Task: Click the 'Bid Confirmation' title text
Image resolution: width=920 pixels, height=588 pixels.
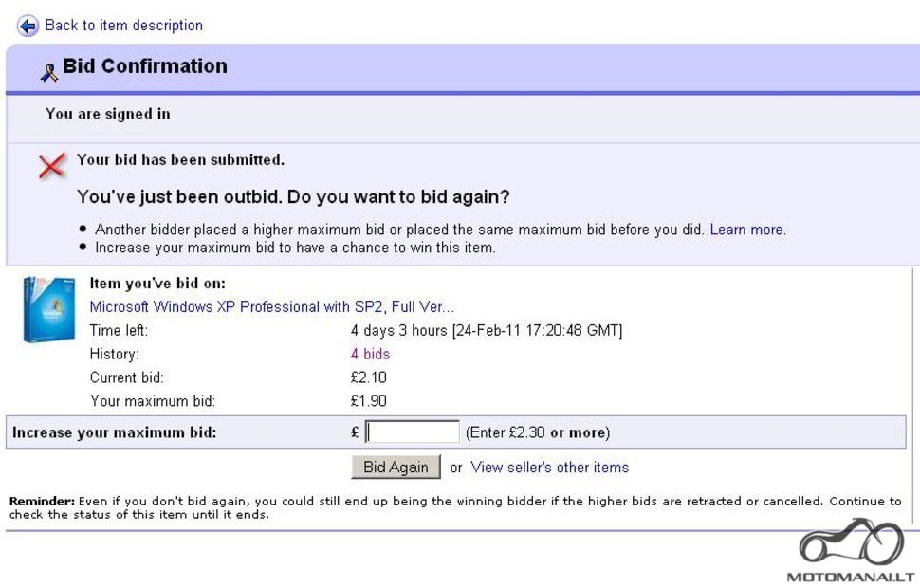Action: pos(145,65)
